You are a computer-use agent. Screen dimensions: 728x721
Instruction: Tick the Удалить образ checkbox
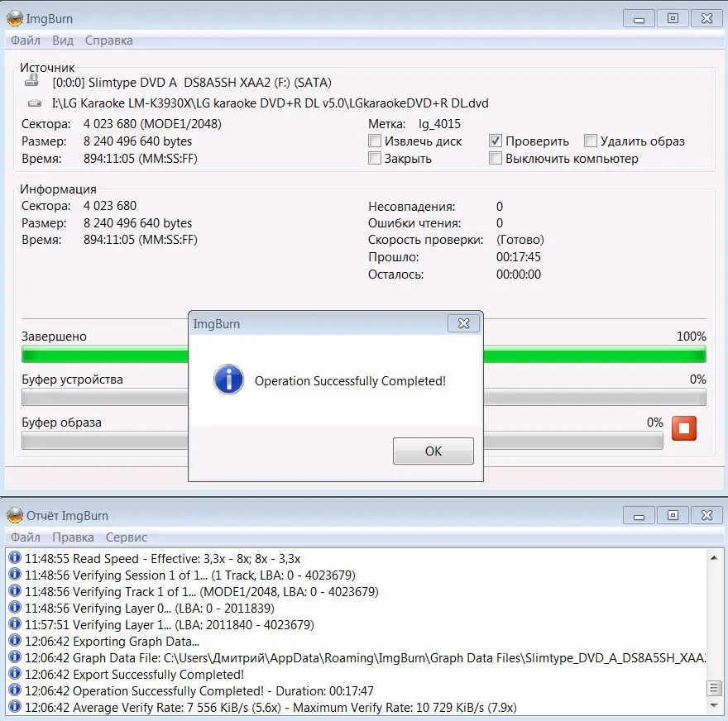[591, 141]
